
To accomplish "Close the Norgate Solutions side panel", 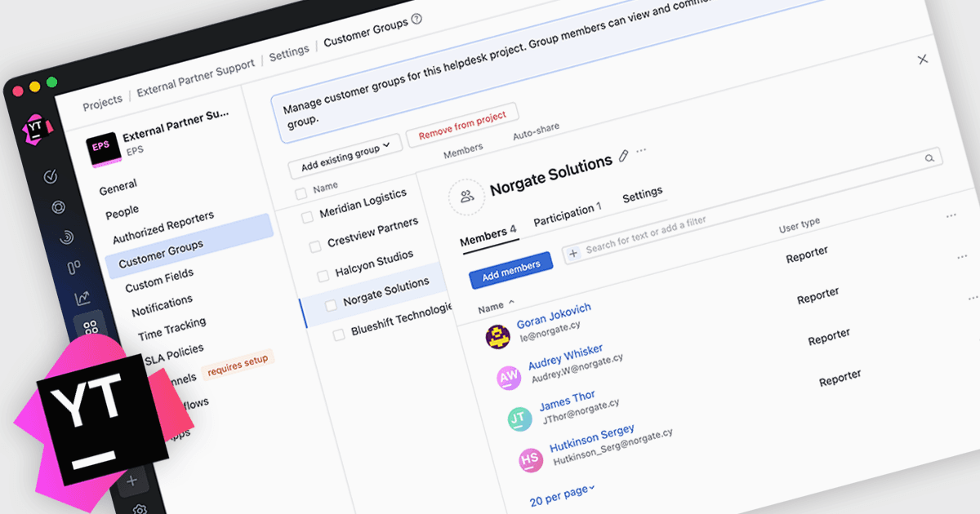I will [x=923, y=60].
